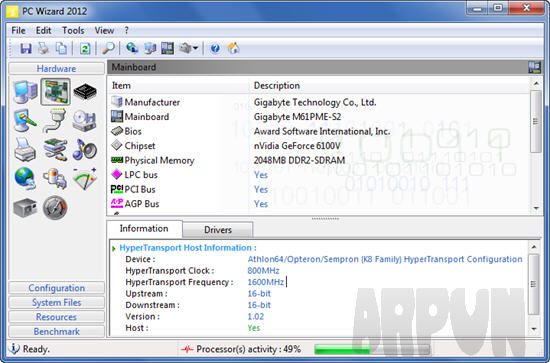Click the Save toolbar icon

click(26, 48)
